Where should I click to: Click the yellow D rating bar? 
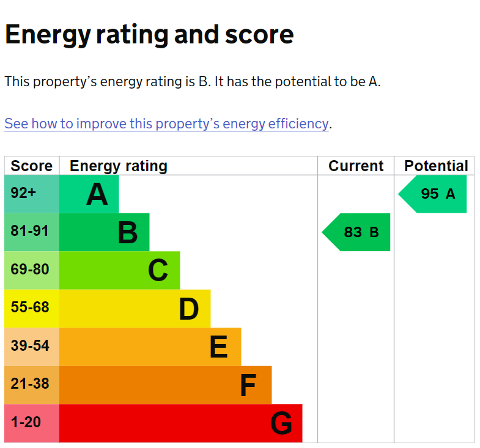coord(135,309)
